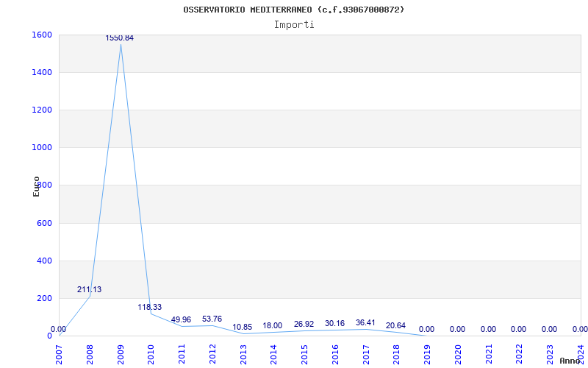Click the 2007 x-axis year label
588x368 pixels.
click(x=59, y=355)
